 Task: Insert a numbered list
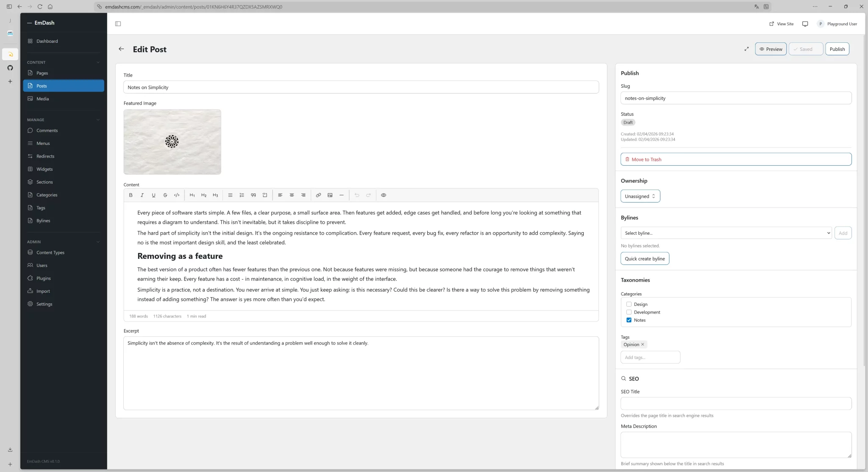tap(242, 195)
